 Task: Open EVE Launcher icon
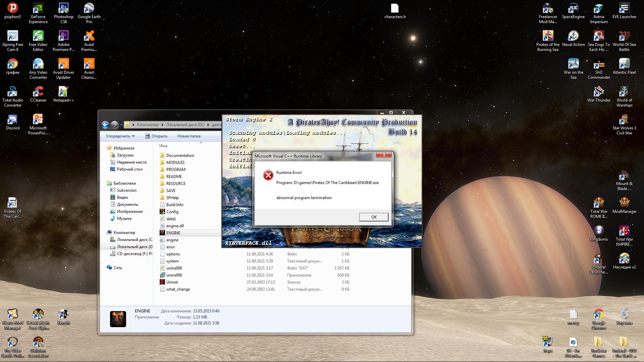coord(624,11)
